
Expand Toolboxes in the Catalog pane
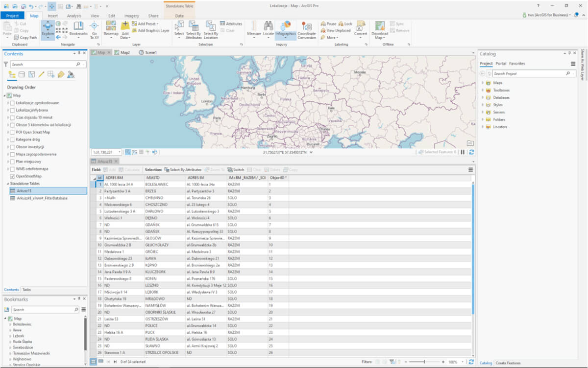[483, 90]
